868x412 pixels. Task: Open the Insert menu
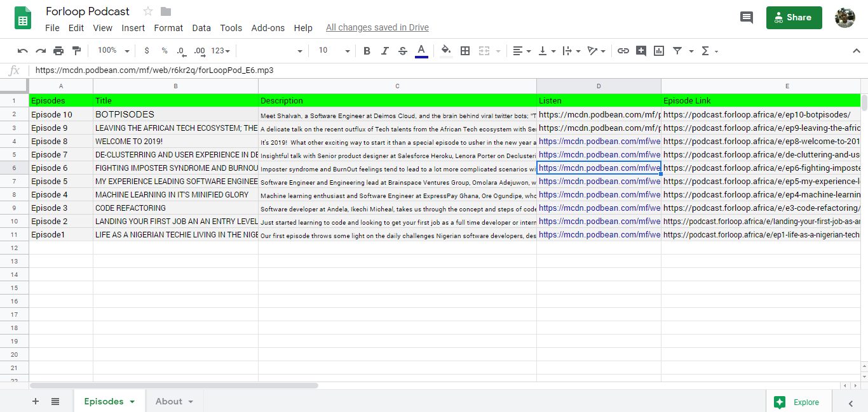[133, 28]
